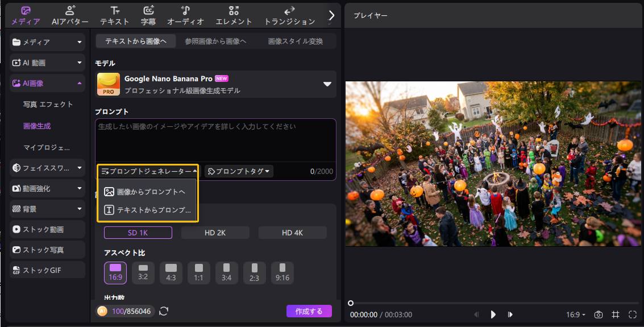This screenshot has height=327, width=644.
Task: Step back one frame in player
Action: 476,314
